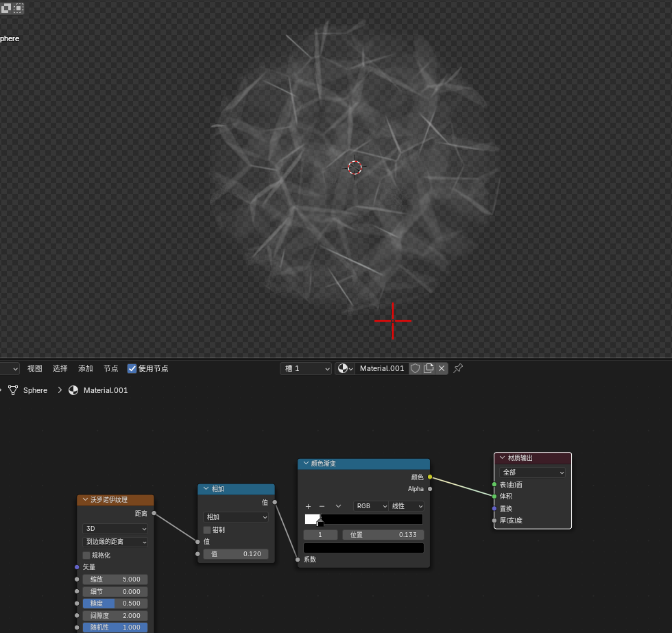Click the 表(曲)面 input socket
Image resolution: width=672 pixels, height=633 pixels.
tap(494, 484)
